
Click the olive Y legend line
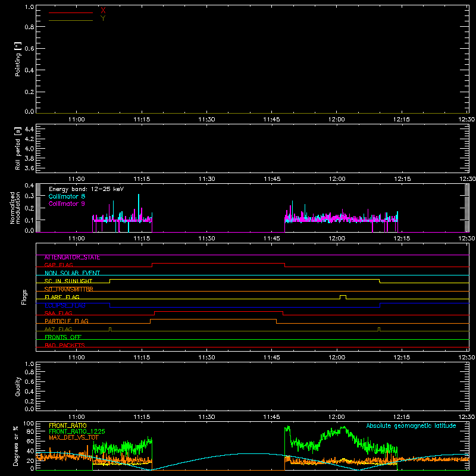pyautogui.click(x=71, y=20)
